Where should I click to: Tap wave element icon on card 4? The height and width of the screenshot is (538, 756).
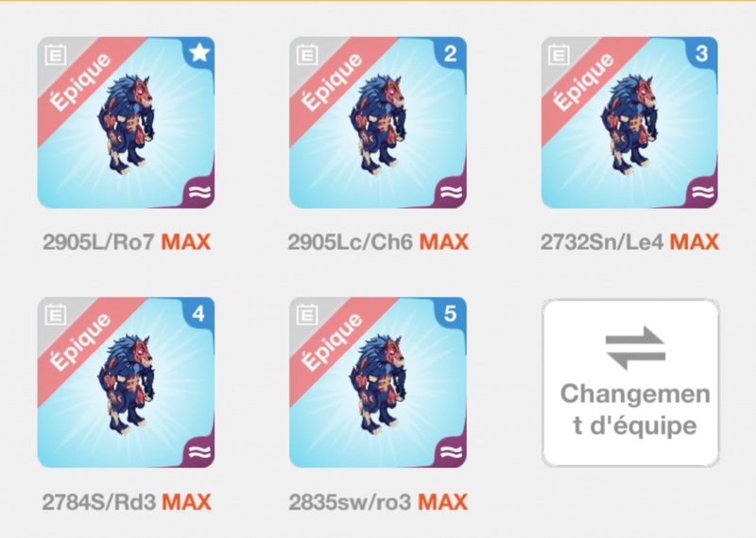(199, 452)
